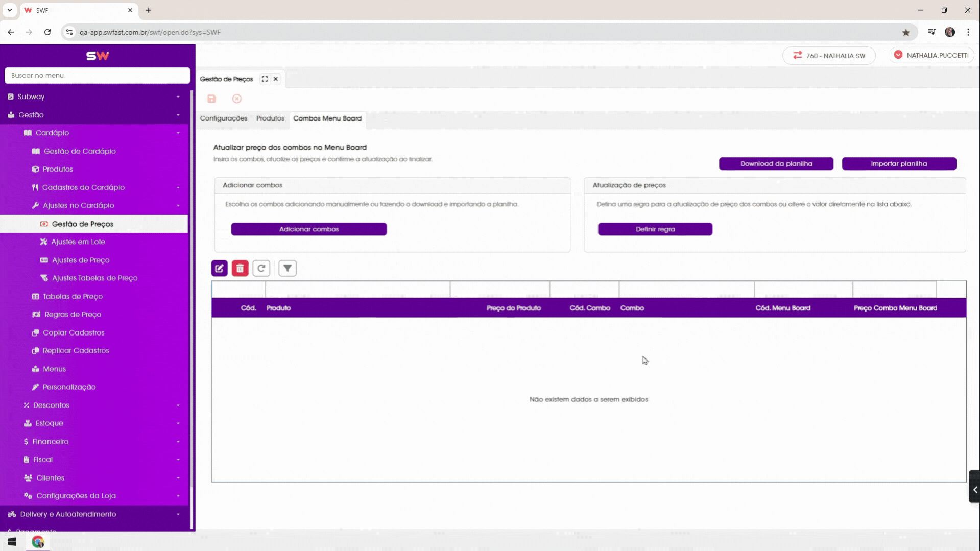The width and height of the screenshot is (980, 551).
Task: Collapse the Ajustes no Cardápio chevron
Action: pos(178,205)
